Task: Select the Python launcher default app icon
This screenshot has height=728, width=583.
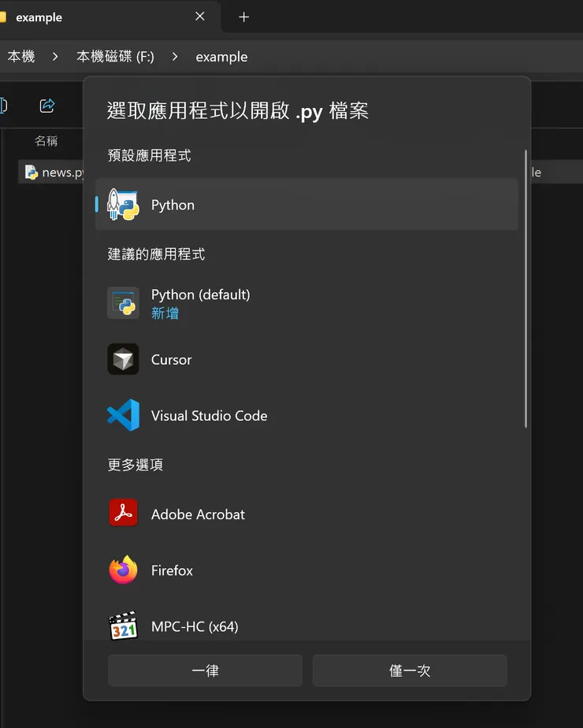Action: (123, 205)
